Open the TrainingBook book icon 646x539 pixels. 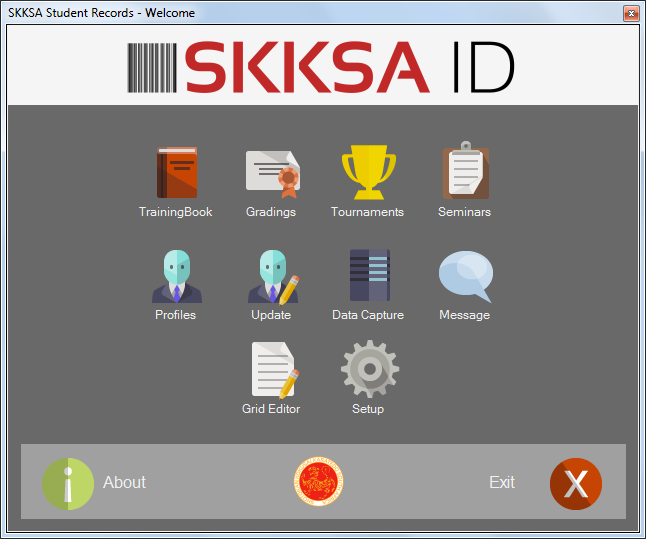[177, 173]
